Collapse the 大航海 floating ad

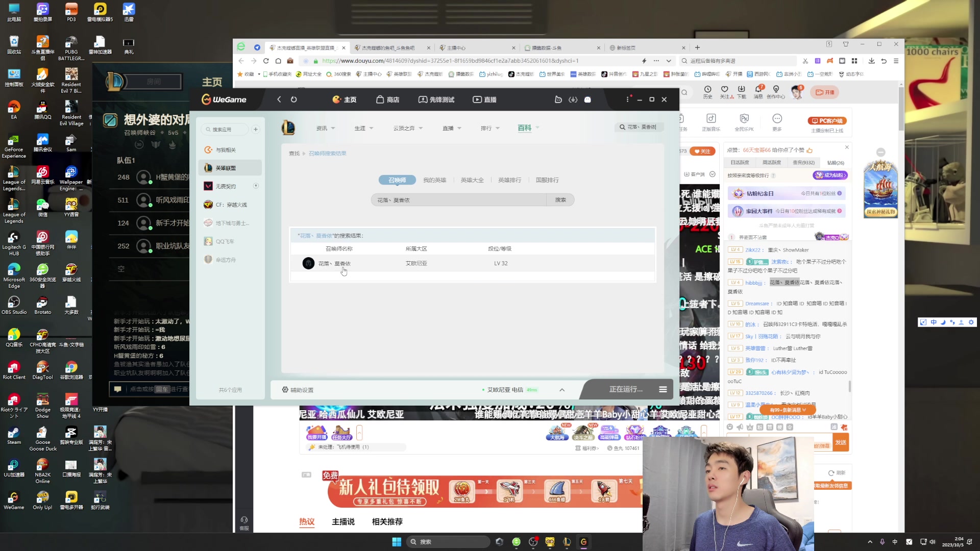[x=880, y=152]
